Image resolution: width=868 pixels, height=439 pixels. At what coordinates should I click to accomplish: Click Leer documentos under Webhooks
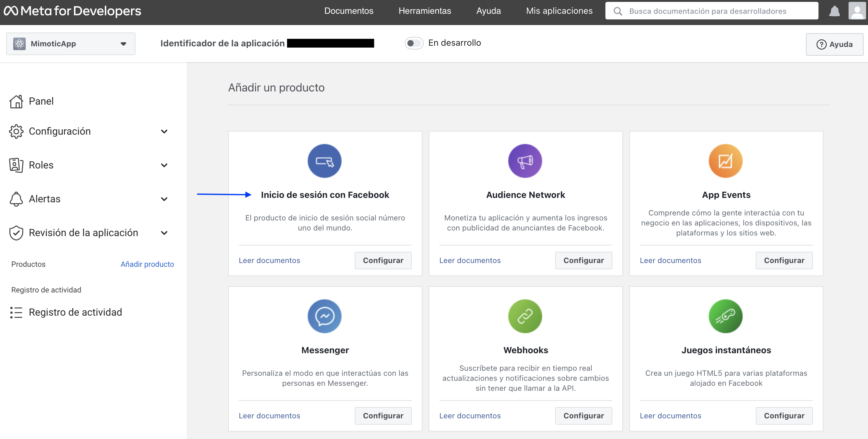[470, 416]
